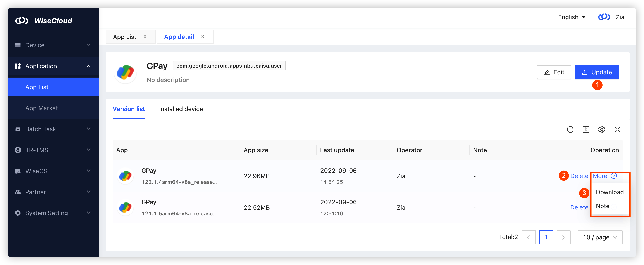Screen dimensions: 644x265
Task: Select App List in the sidebar
Action: click(53, 87)
